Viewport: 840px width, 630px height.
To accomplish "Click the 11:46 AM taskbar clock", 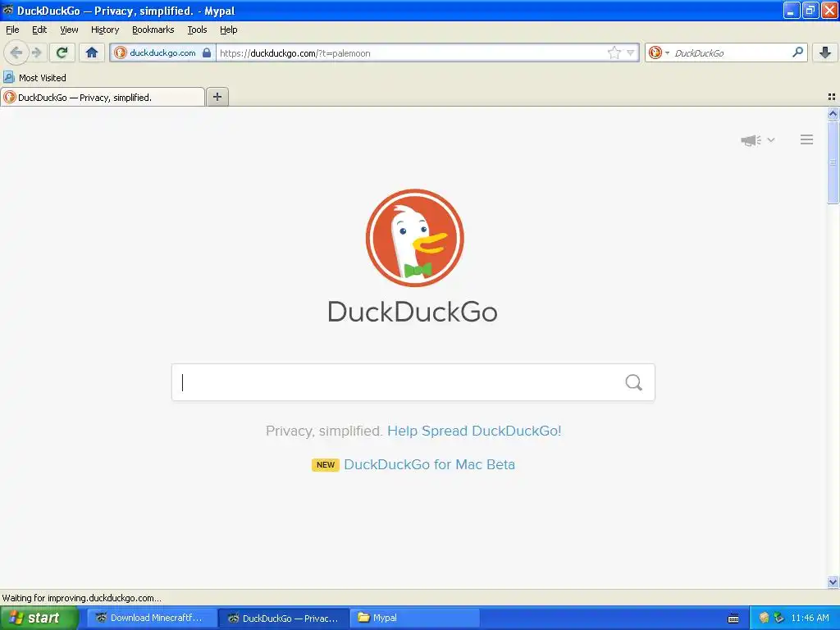I will (810, 618).
